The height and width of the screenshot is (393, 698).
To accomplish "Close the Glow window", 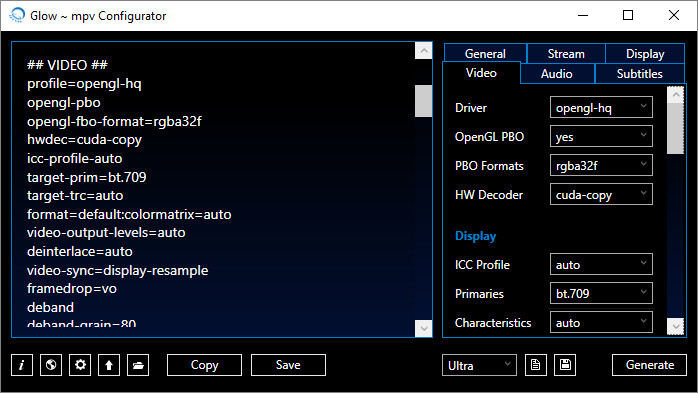I will tap(674, 15).
